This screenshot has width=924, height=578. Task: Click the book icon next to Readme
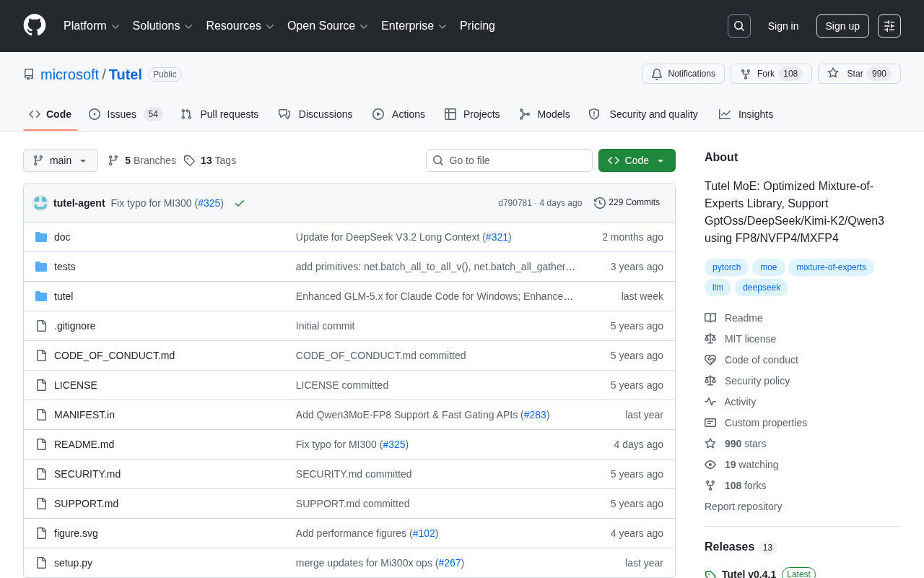[710, 318]
